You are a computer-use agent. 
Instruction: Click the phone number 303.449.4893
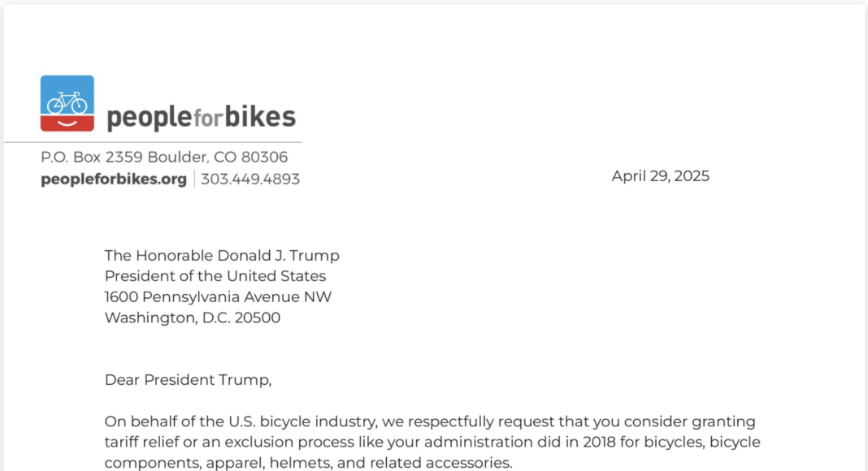(x=250, y=179)
